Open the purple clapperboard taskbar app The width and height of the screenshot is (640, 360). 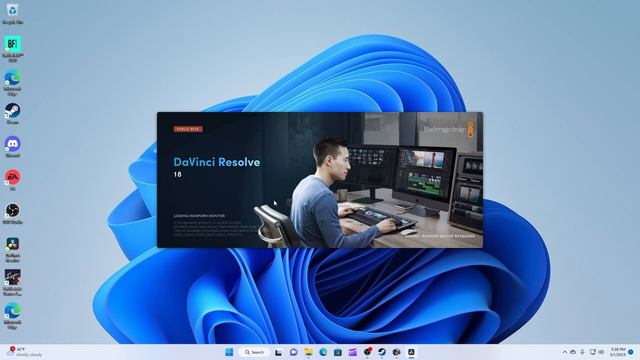click(x=352, y=352)
